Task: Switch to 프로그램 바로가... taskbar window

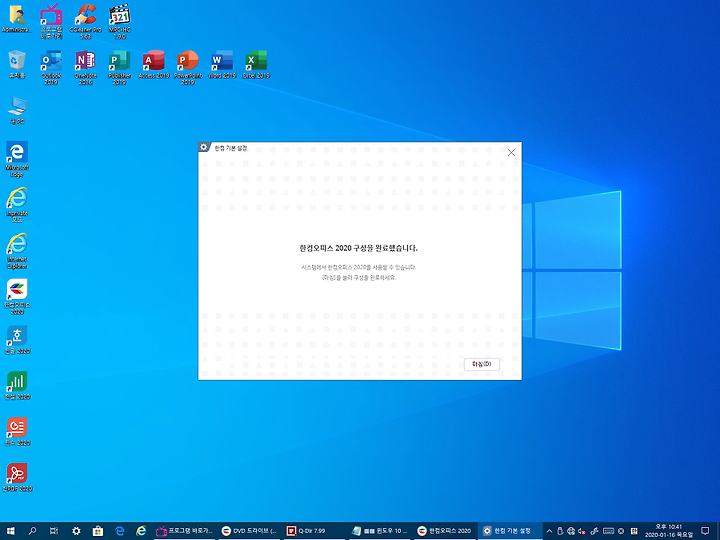Action: click(x=185, y=531)
